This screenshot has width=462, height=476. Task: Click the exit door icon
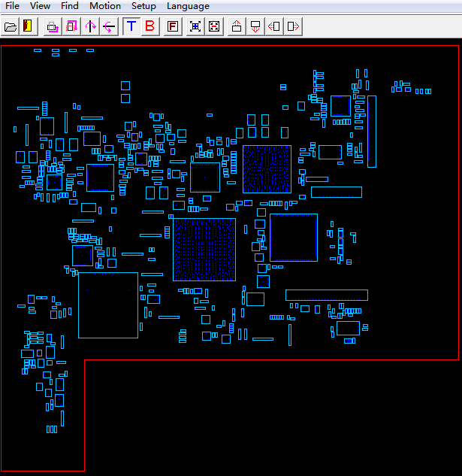[29, 26]
